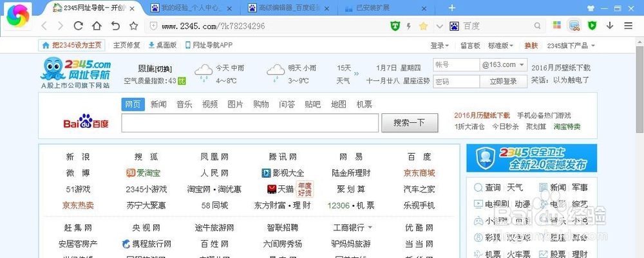644x258 pixels.
Task: Switch to the 我的经验 tab
Action: (x=191, y=8)
